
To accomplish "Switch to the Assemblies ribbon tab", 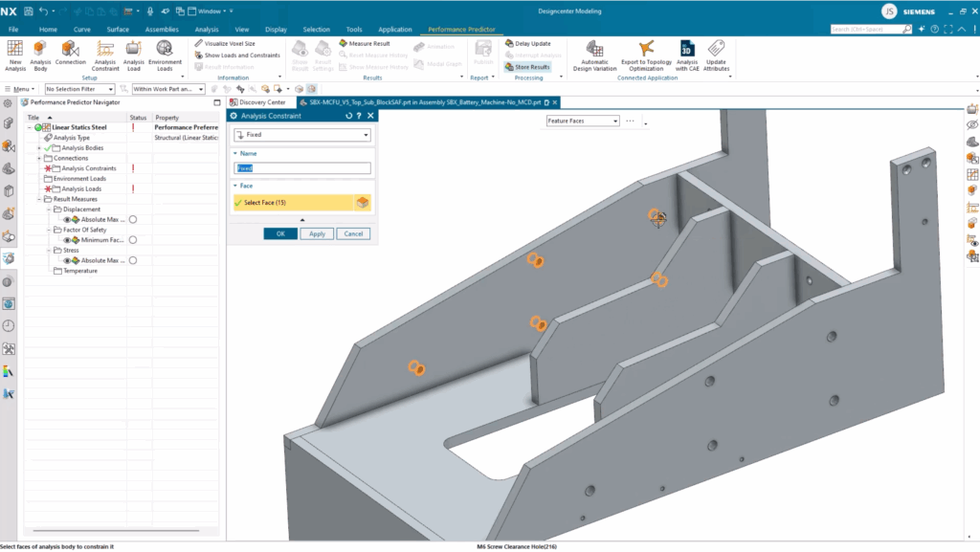I will [161, 30].
